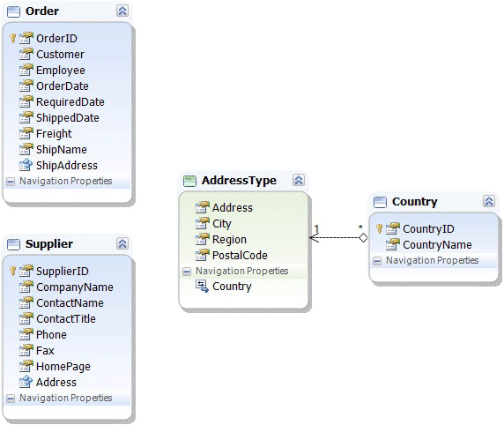
Task: Select the Customer property in Order
Action: coord(60,55)
